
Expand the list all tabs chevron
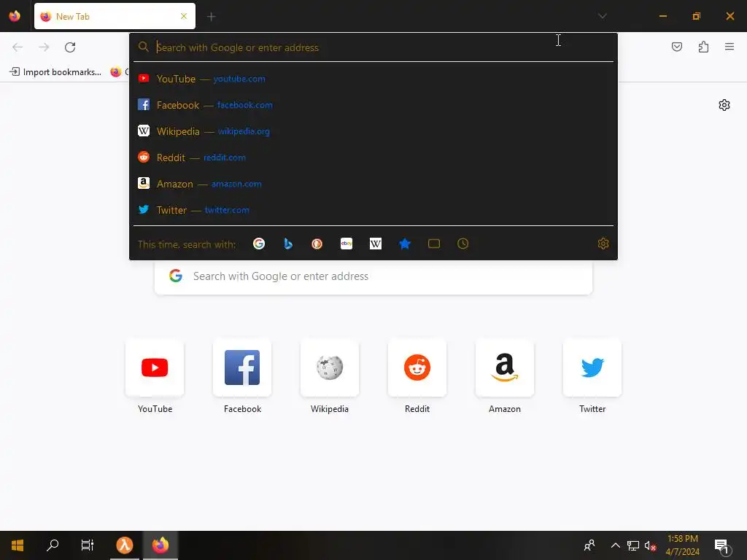602,16
